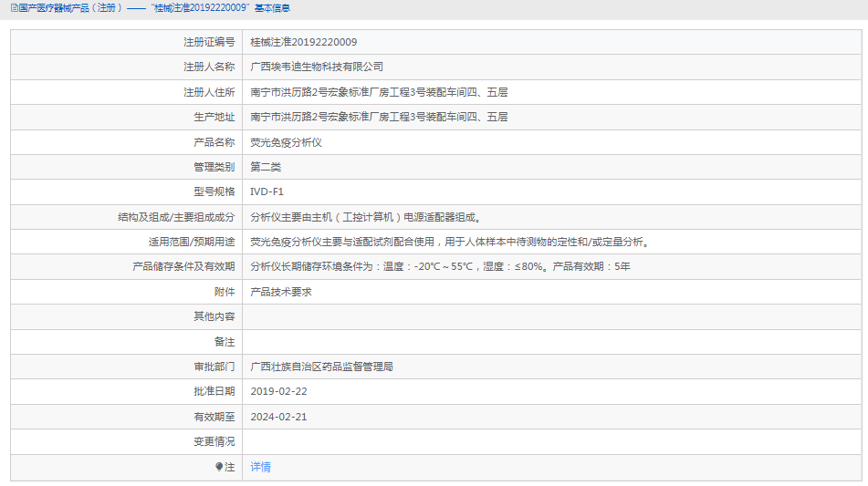Click the 适用范围/预期用途 description text
The image size is (868, 486).
point(449,243)
